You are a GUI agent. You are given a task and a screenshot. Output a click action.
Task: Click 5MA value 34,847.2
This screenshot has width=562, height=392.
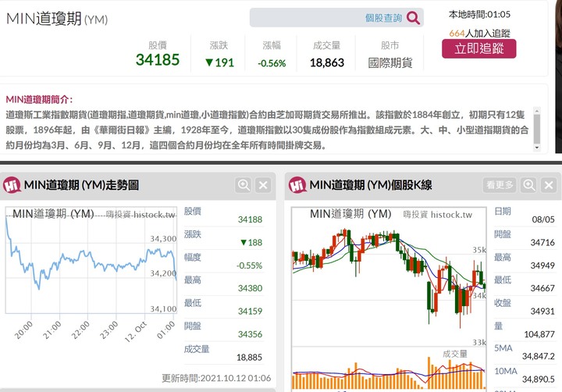(x=539, y=356)
